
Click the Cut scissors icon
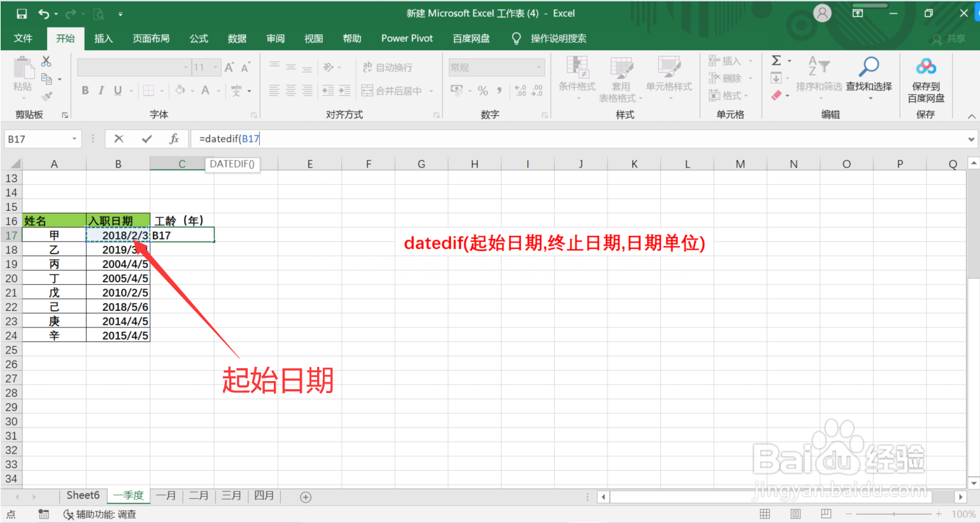click(46, 61)
